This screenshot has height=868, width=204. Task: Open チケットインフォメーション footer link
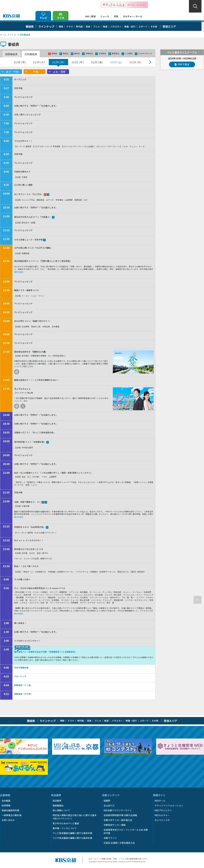[x=169, y=806]
